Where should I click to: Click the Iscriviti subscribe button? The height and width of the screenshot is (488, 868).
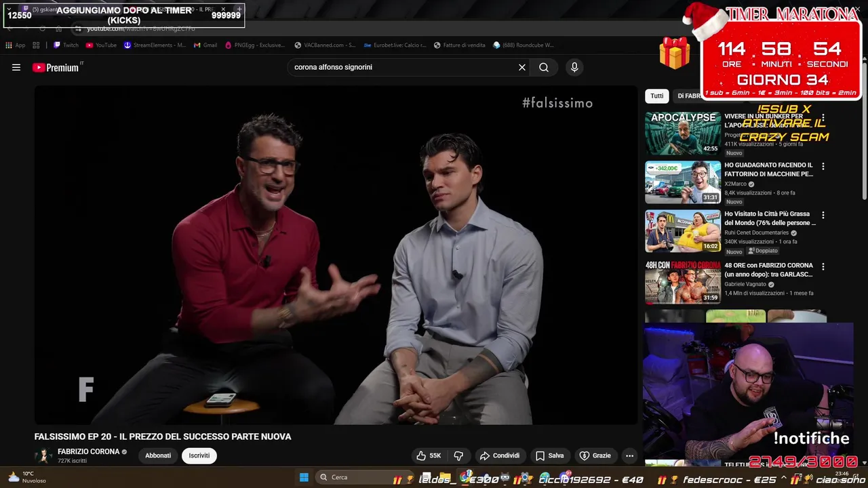click(199, 455)
